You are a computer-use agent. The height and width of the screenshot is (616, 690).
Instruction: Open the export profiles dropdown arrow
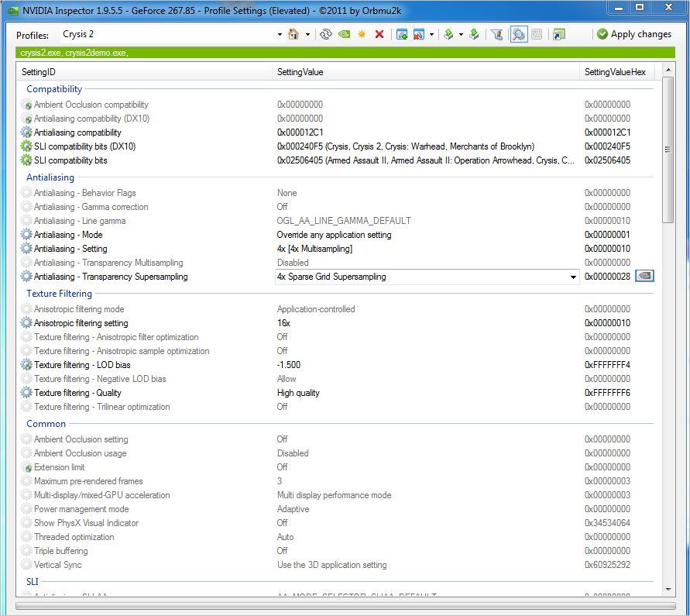[461, 34]
